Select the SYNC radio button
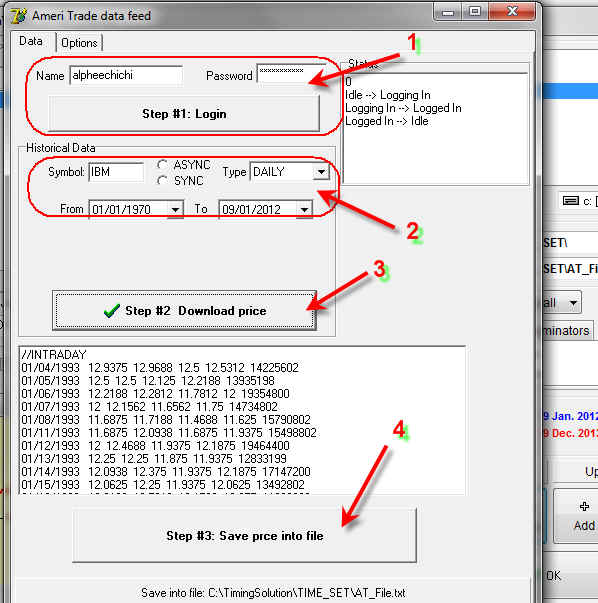 [x=162, y=180]
